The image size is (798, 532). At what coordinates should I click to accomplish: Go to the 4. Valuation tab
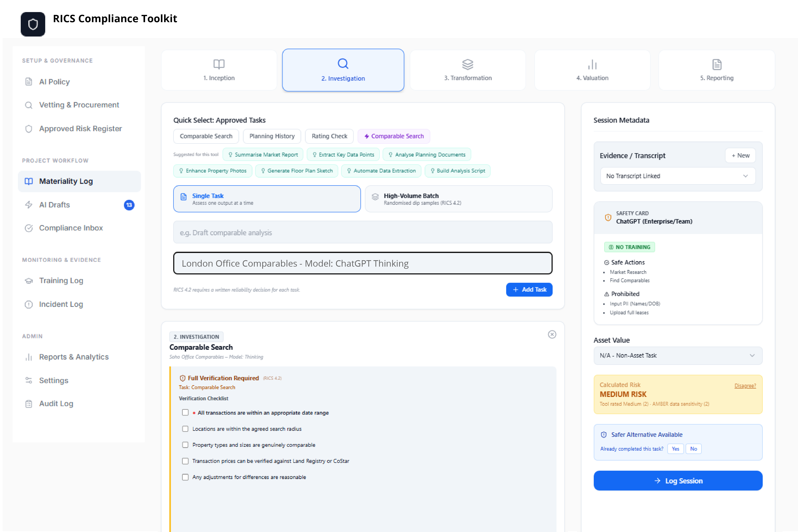[x=592, y=70]
